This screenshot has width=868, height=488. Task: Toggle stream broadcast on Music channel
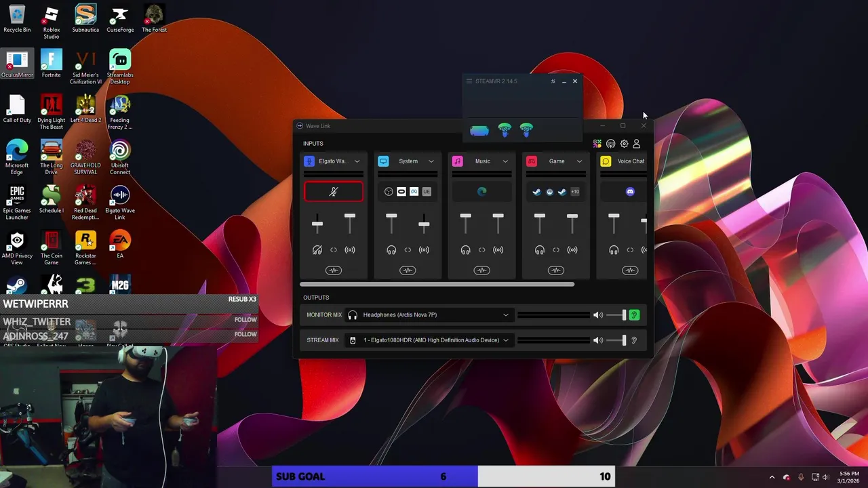pyautogui.click(x=498, y=250)
